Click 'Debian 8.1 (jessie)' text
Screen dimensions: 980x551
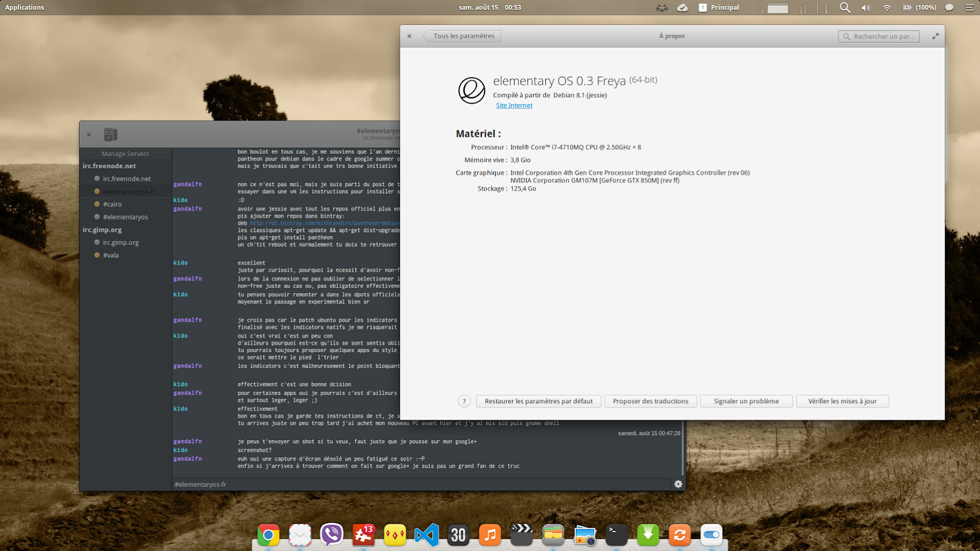pos(580,95)
